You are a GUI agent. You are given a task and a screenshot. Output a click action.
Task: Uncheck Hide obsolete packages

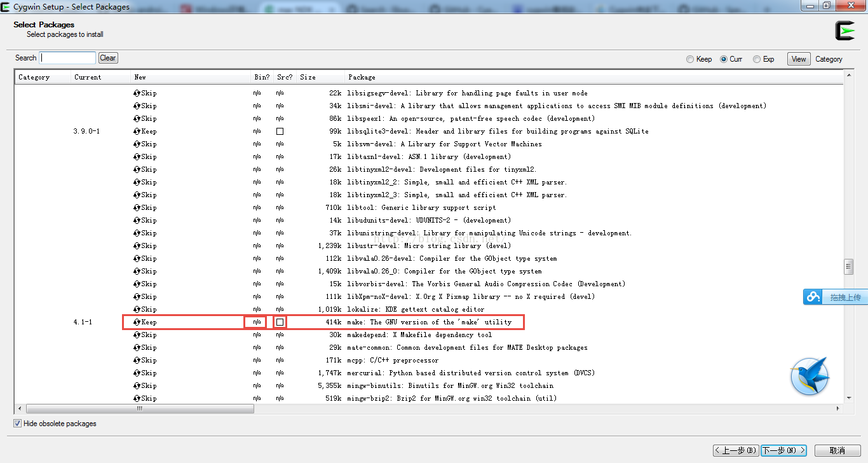point(17,423)
